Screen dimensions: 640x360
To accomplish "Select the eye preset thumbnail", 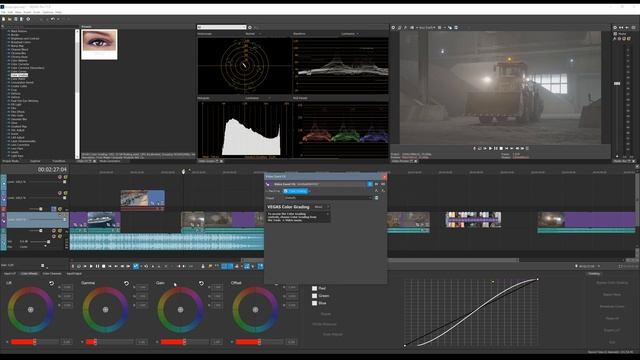I will pos(99,44).
